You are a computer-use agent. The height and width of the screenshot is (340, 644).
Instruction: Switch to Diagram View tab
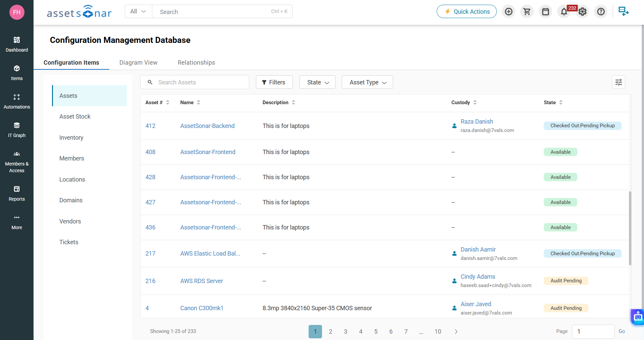[138, 63]
